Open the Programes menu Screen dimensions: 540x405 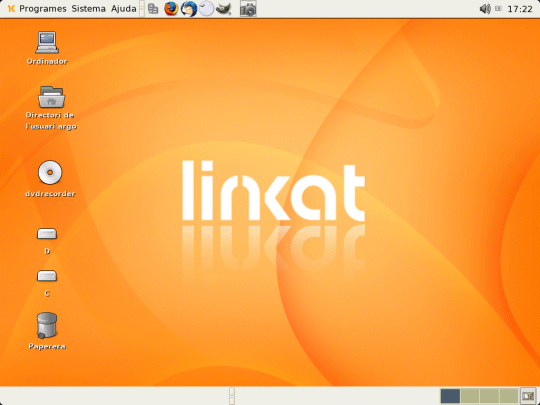click(x=43, y=9)
